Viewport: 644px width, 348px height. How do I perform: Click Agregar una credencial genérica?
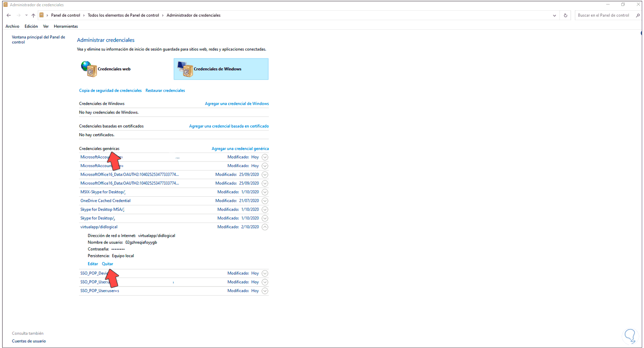240,149
